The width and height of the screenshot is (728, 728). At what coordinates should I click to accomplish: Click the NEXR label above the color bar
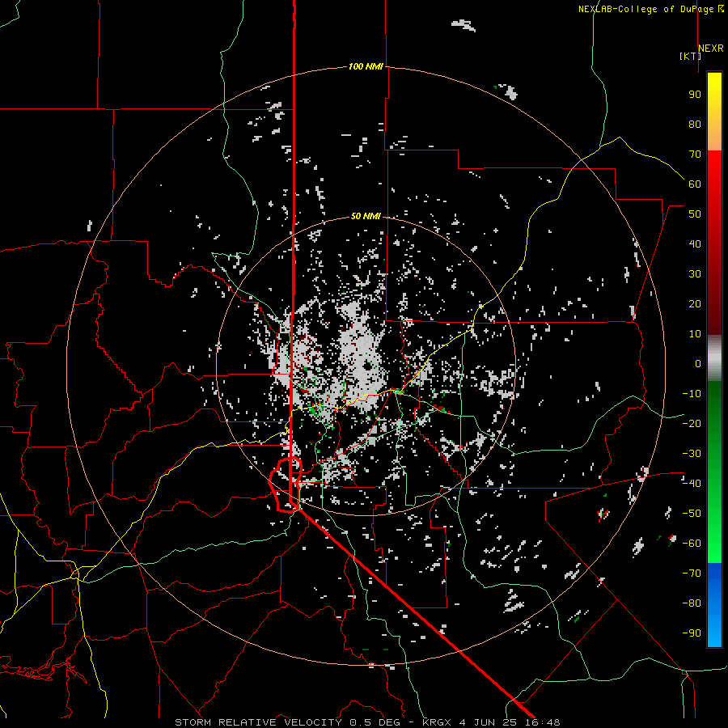pyautogui.click(x=710, y=49)
